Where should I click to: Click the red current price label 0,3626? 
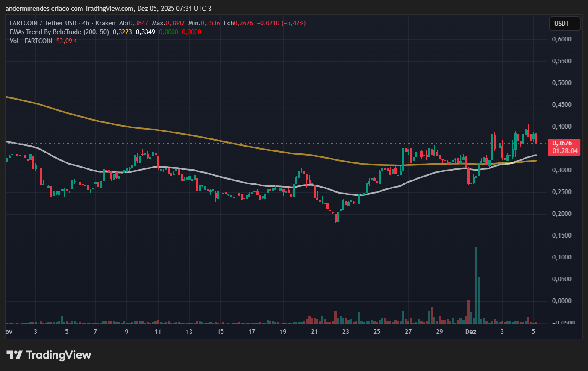point(562,143)
